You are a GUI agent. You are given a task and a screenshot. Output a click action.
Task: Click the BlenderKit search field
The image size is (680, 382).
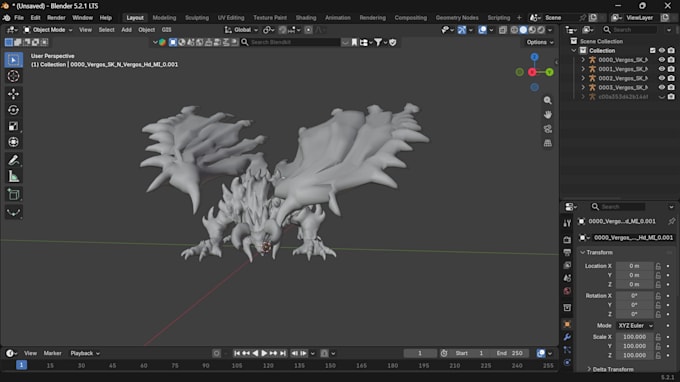pos(291,42)
